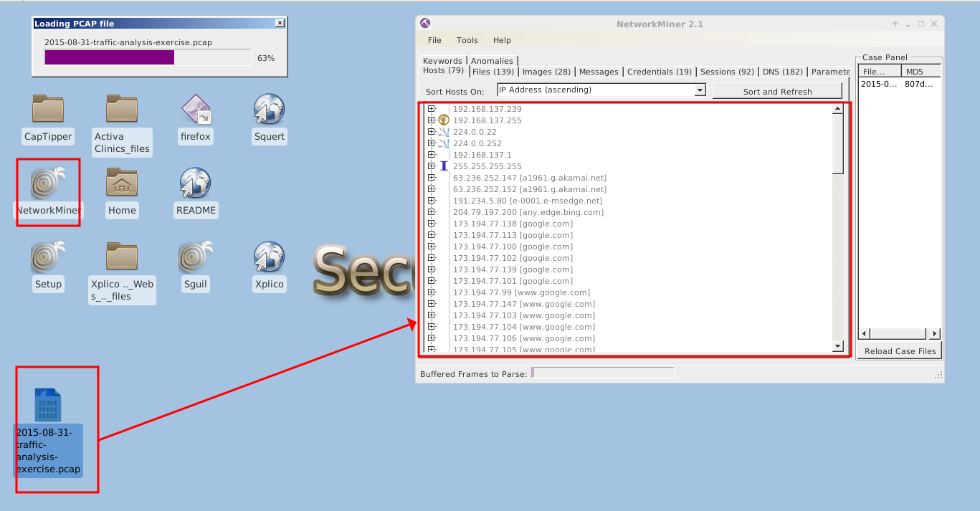Open the Xplico globe shortcut
The height and width of the screenshot is (511, 980).
[x=269, y=257]
